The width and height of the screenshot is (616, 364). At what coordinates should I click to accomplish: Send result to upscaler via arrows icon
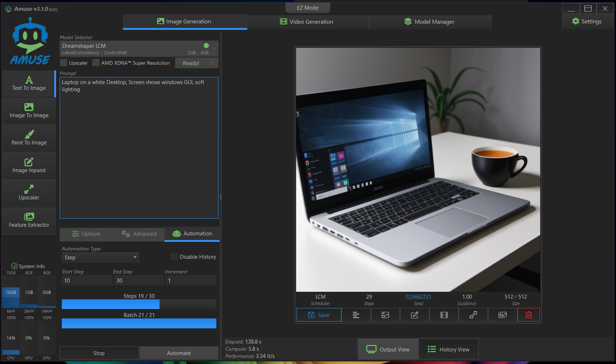473,315
